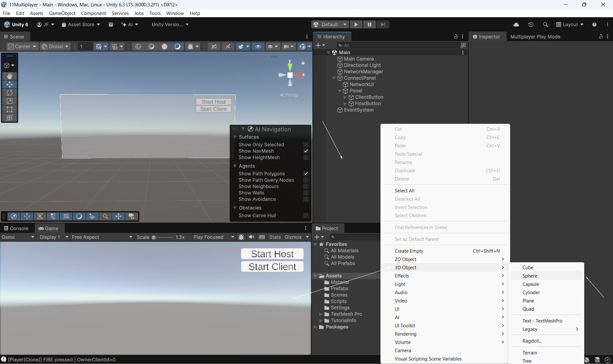Click Start Host in Game view
This screenshot has width=613, height=364.
tap(272, 254)
